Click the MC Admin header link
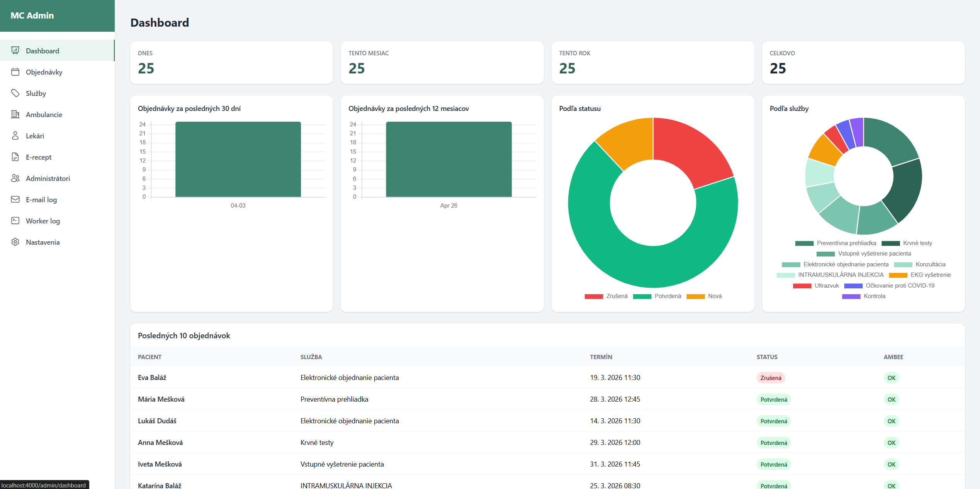 pyautogui.click(x=32, y=15)
